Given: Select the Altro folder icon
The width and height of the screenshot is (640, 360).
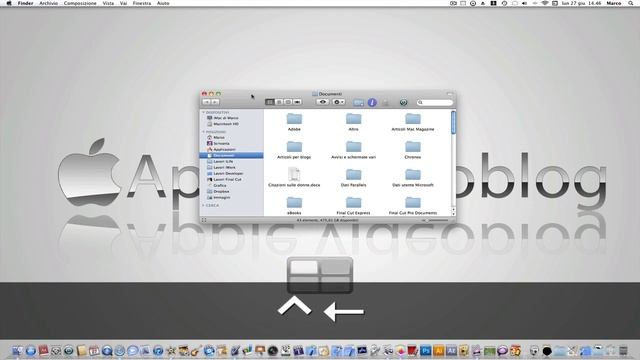Looking at the screenshot, I should (353, 119).
